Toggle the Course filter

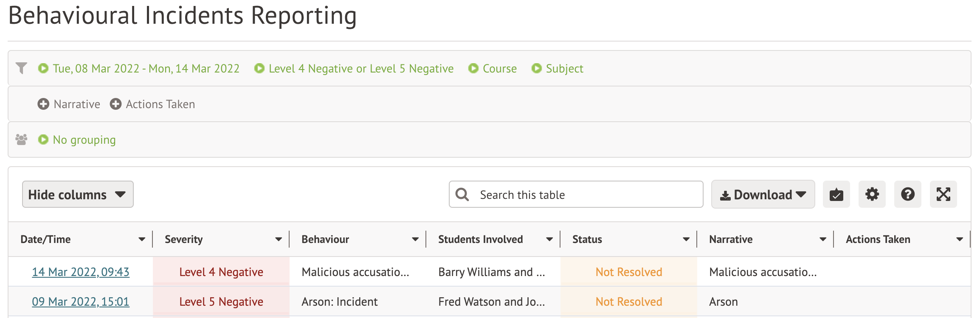pos(493,69)
